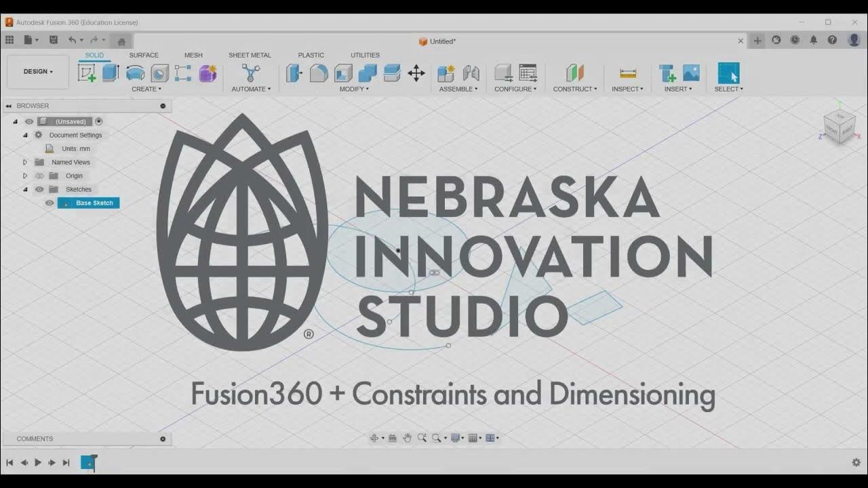
Task: Click the Save icon
Action: (x=54, y=41)
